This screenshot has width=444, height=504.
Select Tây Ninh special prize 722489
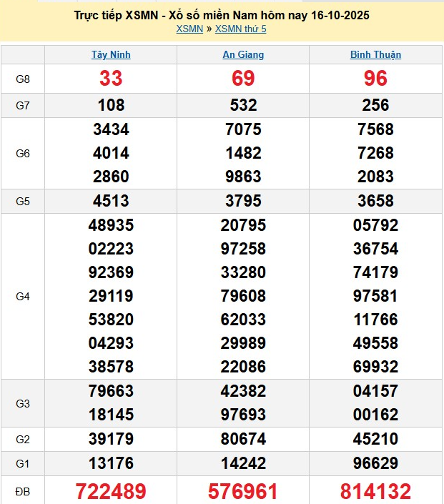click(x=111, y=491)
